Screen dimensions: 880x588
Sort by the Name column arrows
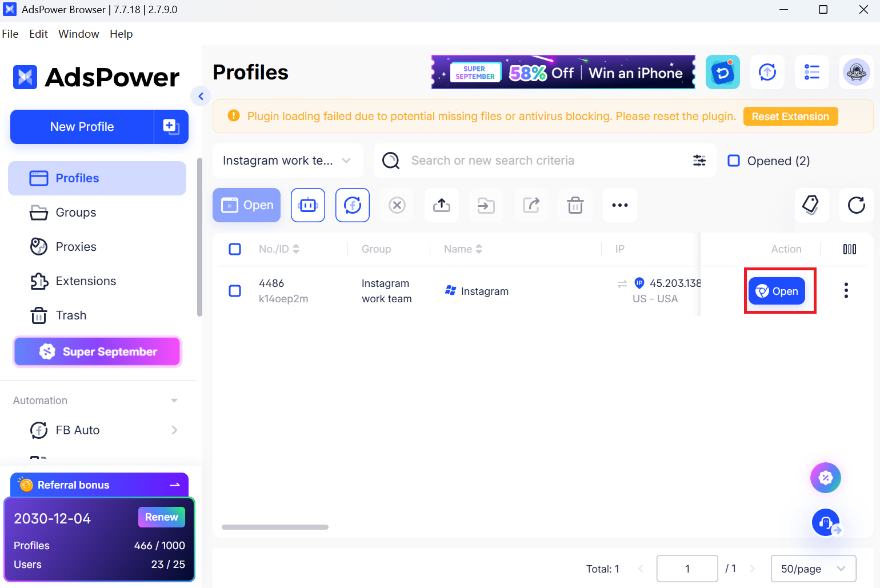[x=479, y=249]
